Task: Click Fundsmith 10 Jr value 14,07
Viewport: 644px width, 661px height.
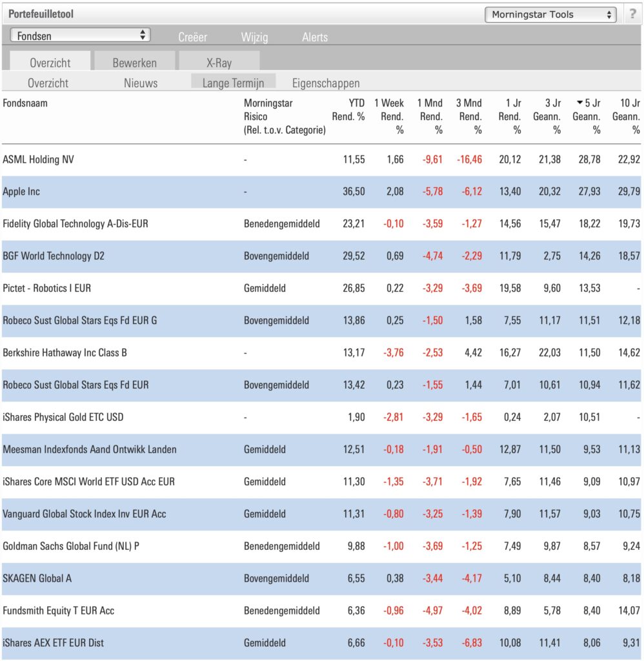Action: tap(629, 611)
